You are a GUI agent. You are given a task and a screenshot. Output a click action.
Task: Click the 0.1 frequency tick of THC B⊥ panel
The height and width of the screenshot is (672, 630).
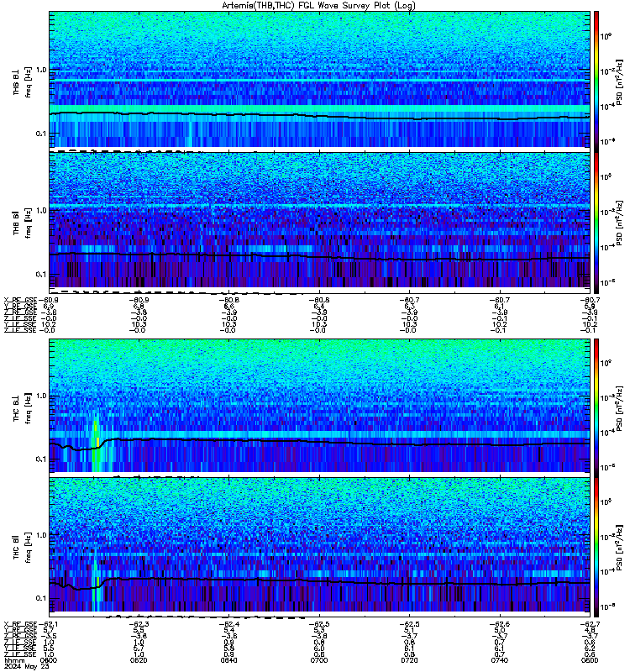41,459
